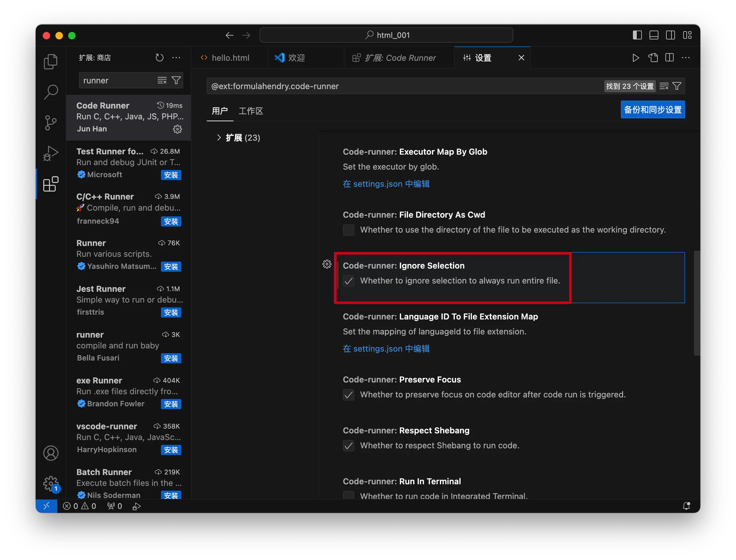
Task: Toggle bottom panel layout icon
Action: point(654,35)
